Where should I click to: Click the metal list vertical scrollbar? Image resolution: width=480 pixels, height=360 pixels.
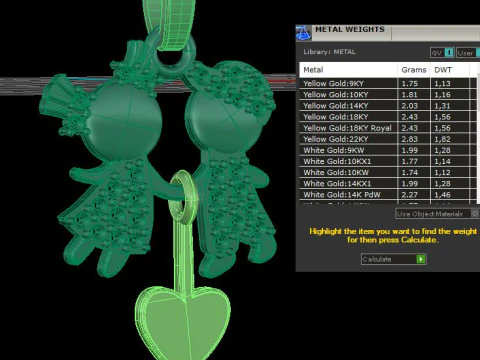[478, 133]
